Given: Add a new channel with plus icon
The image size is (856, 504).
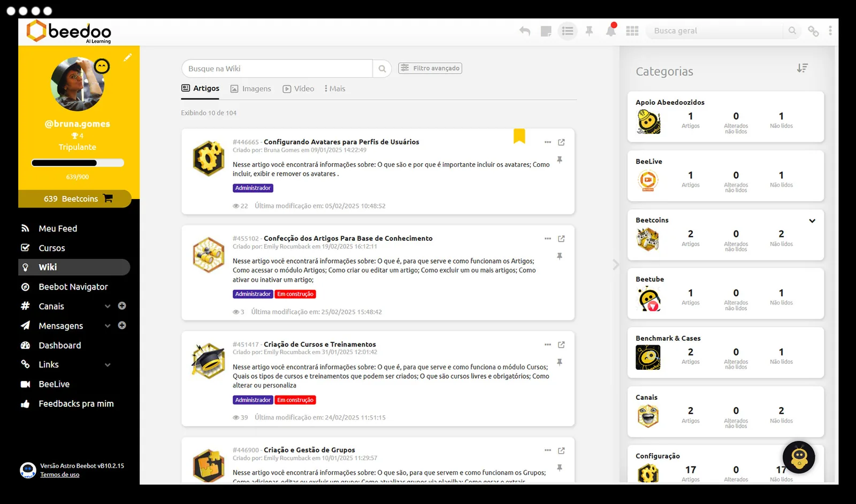Looking at the screenshot, I should (x=122, y=306).
